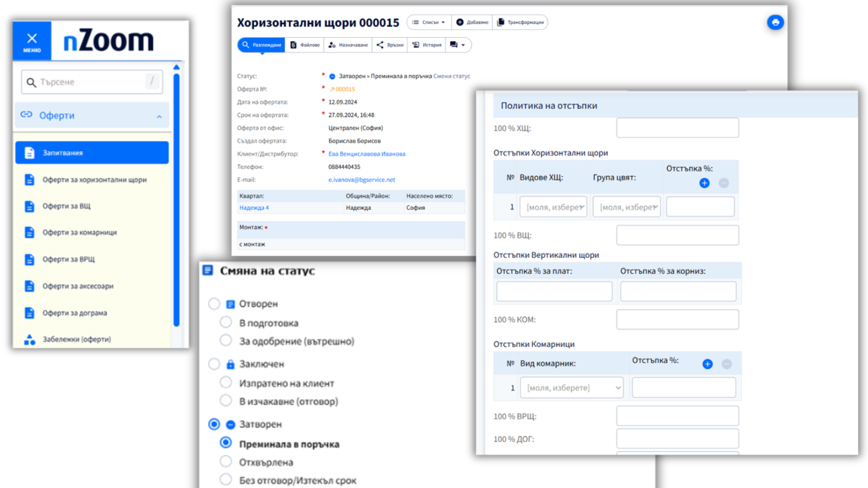Remove a row in Отстъпки Комарници

pyautogui.click(x=727, y=364)
